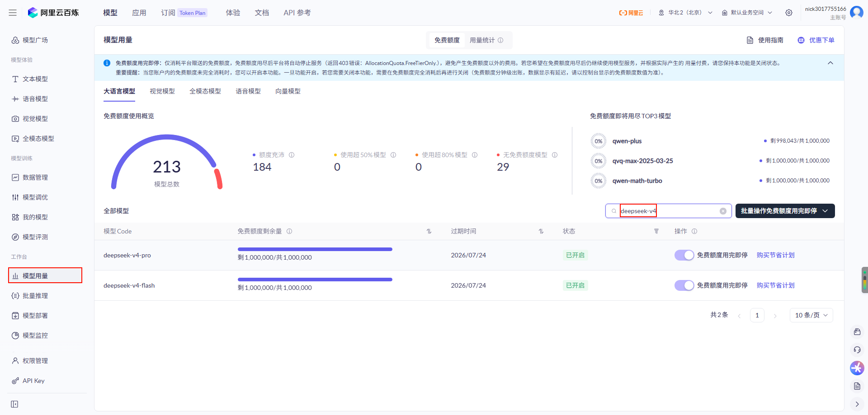868x415 pixels.
Task: Open the 10 条/页 page size dropdown
Action: (811, 315)
